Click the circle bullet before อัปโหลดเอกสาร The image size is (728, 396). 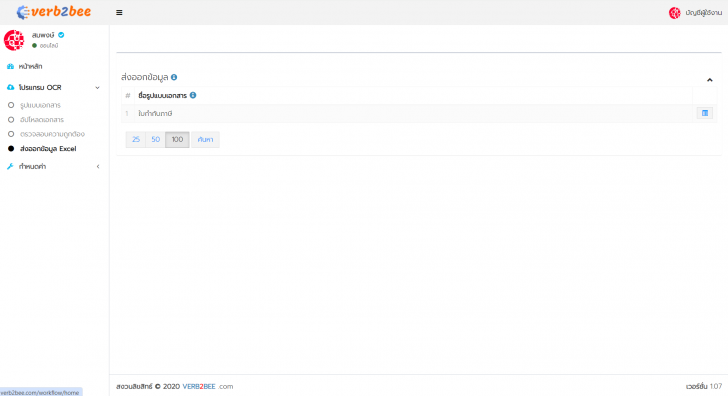coord(11,120)
